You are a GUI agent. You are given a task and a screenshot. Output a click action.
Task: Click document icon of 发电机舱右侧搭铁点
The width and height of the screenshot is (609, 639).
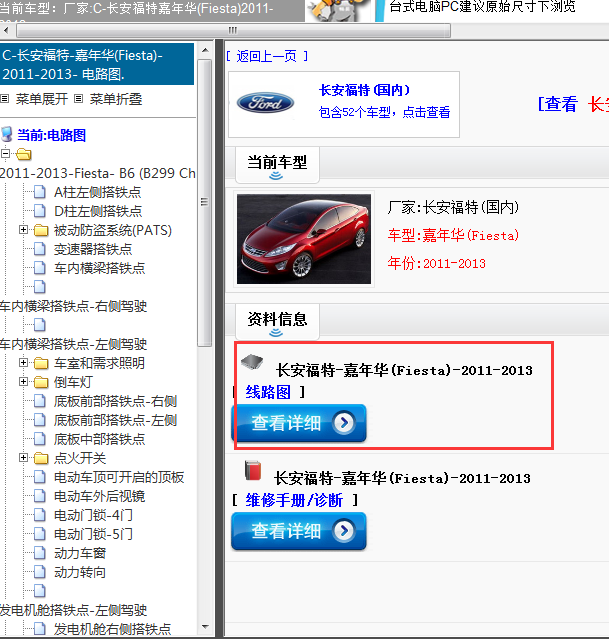tap(40, 629)
